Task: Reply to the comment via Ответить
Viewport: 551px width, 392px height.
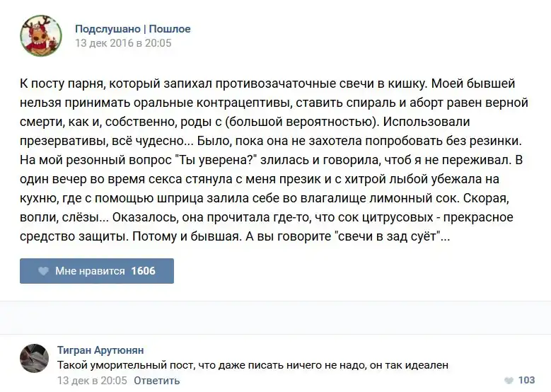Action: tap(157, 381)
